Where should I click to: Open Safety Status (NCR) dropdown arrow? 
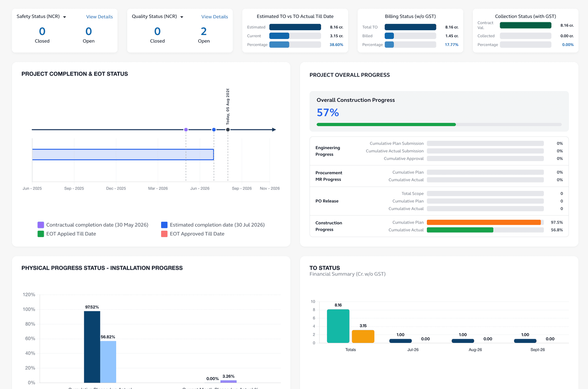tap(64, 17)
